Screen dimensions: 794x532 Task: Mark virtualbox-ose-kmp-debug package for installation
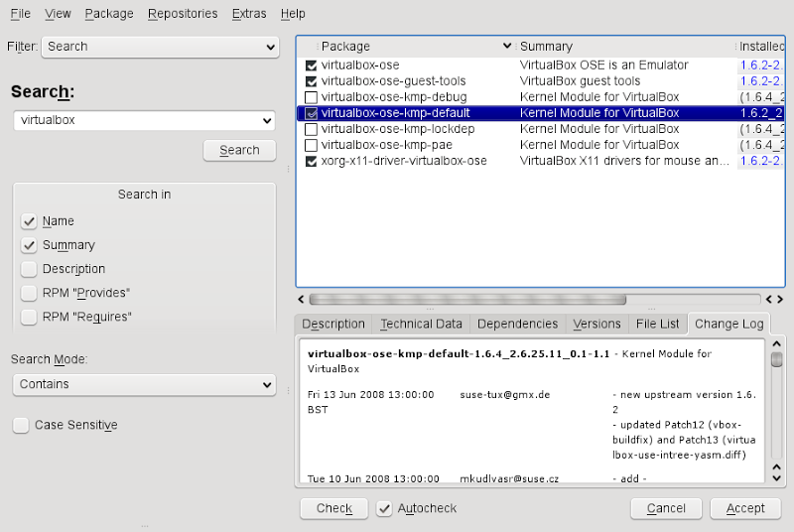tap(312, 97)
